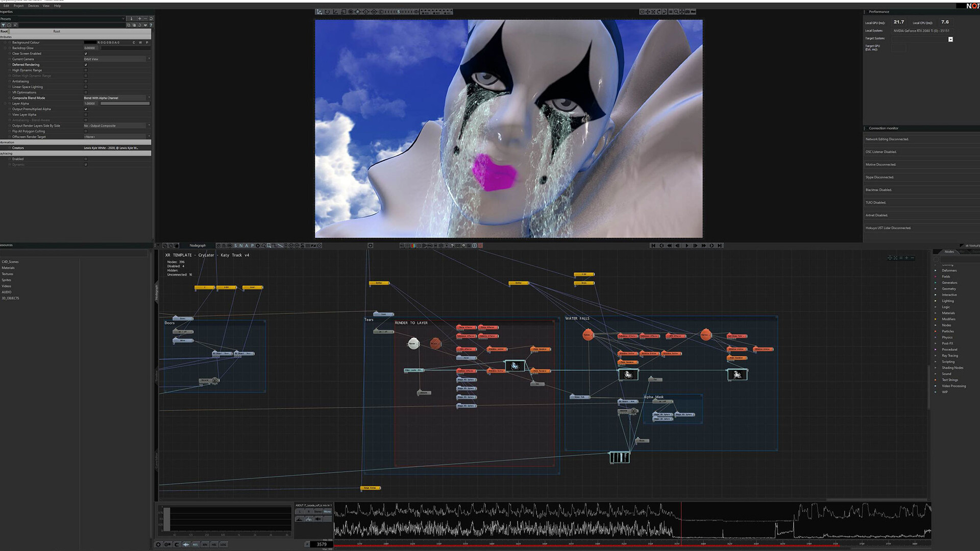Click the fit-to-view icon in nodegraph

pyautogui.click(x=895, y=258)
